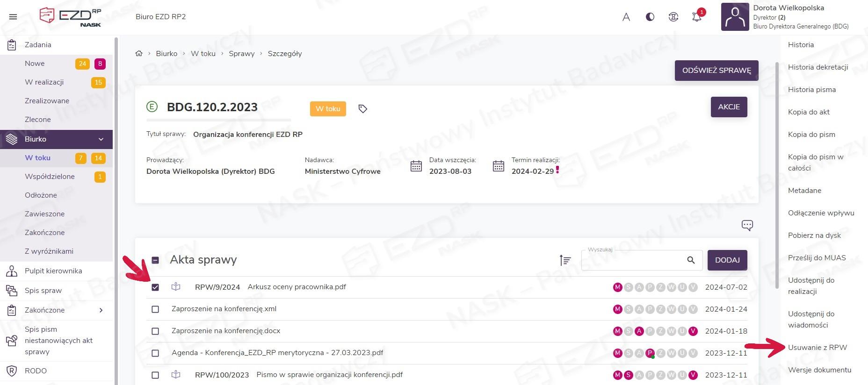Uncheck the Arkusz oceny pracownika.pdf checkbox
The width and height of the screenshot is (868, 385).
point(155,287)
